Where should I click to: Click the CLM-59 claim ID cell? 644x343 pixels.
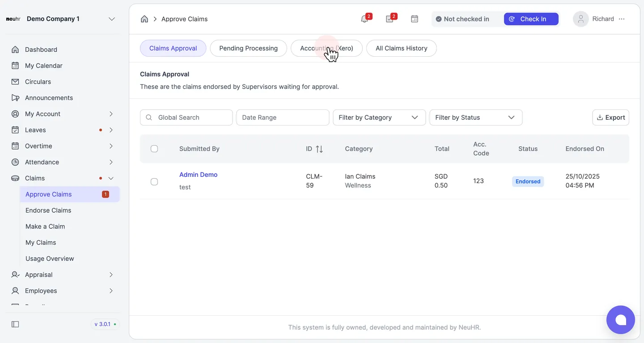[x=314, y=181]
